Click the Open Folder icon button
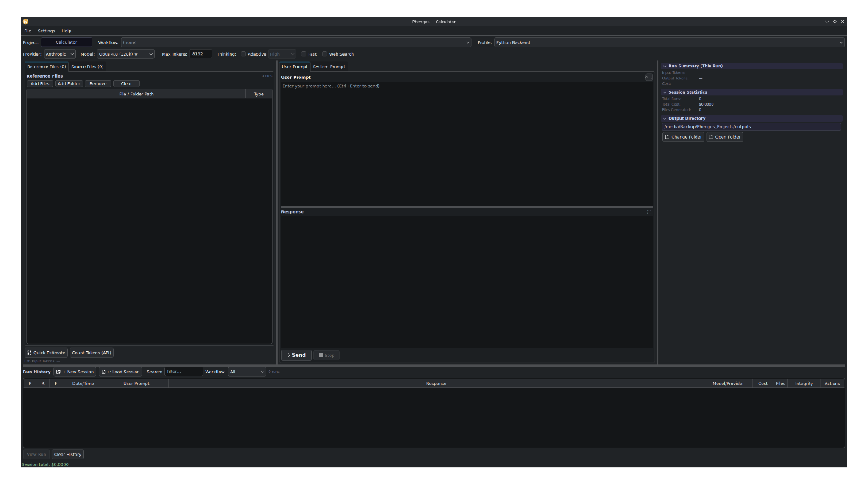 click(x=724, y=137)
